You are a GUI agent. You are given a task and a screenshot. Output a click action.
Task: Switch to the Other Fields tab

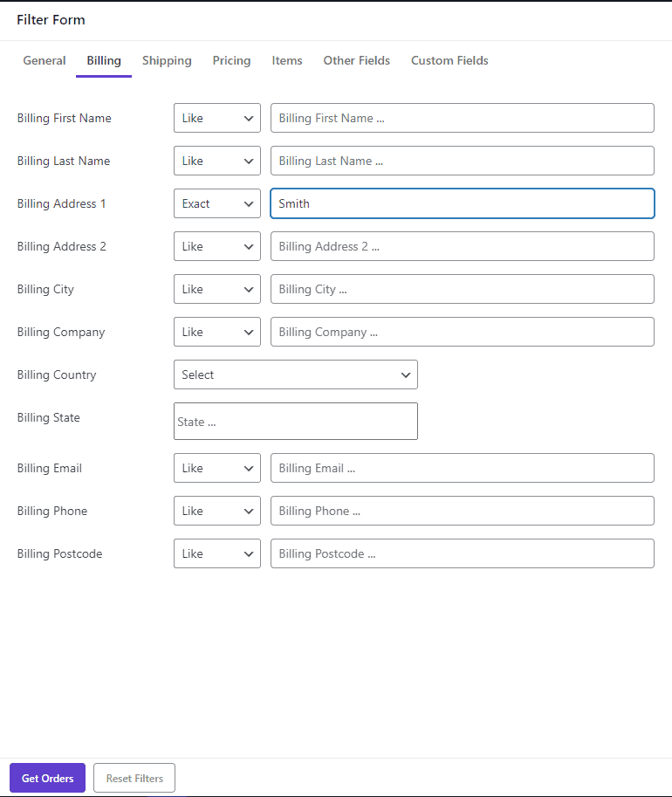pos(356,60)
